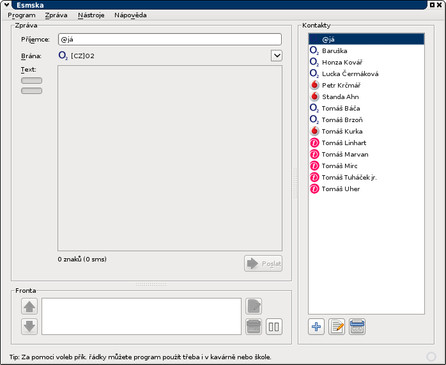
Task: Click the status circle indicator in status bar
Action: pos(431,357)
